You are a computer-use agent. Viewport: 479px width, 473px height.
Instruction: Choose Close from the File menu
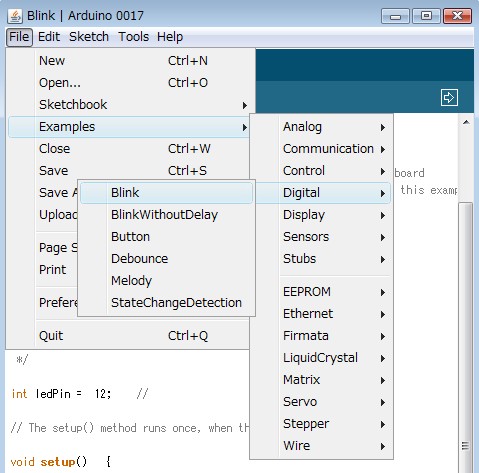coord(129,149)
